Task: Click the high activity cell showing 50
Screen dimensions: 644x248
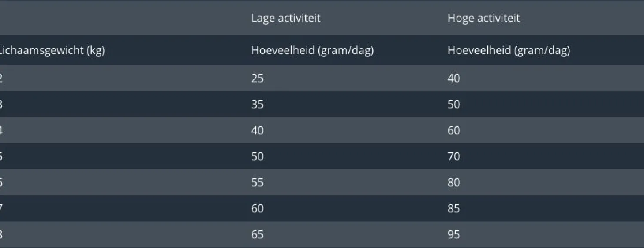Action: 453,104
